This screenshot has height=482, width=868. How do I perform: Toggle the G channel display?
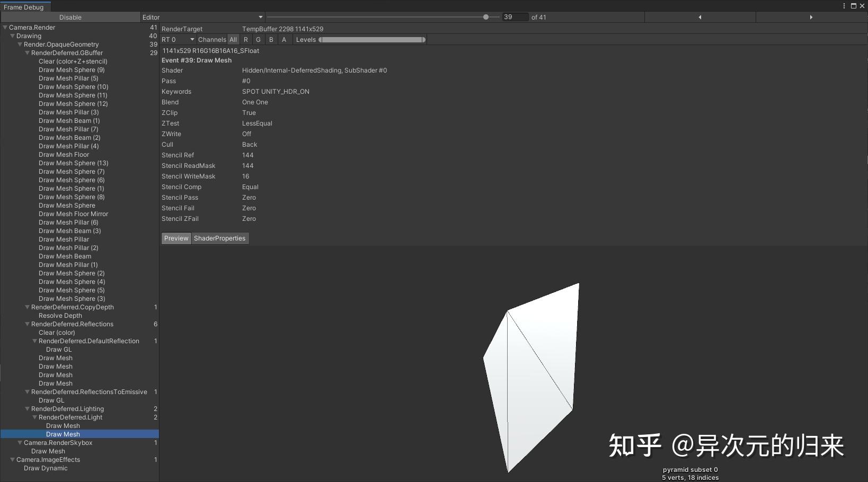point(258,39)
